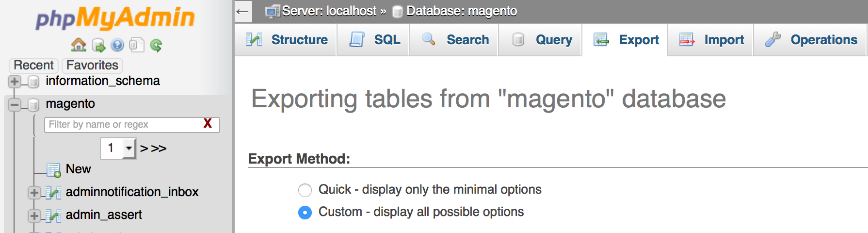Click the adminnotification_inbox table icon
The height and width of the screenshot is (233, 868).
pyautogui.click(x=53, y=192)
